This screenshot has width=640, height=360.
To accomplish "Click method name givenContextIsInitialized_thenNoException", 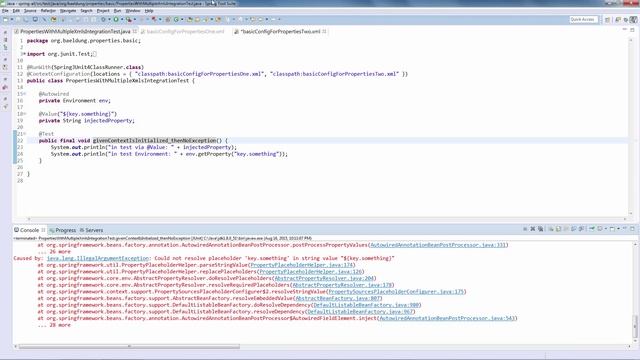I will click(154, 140).
